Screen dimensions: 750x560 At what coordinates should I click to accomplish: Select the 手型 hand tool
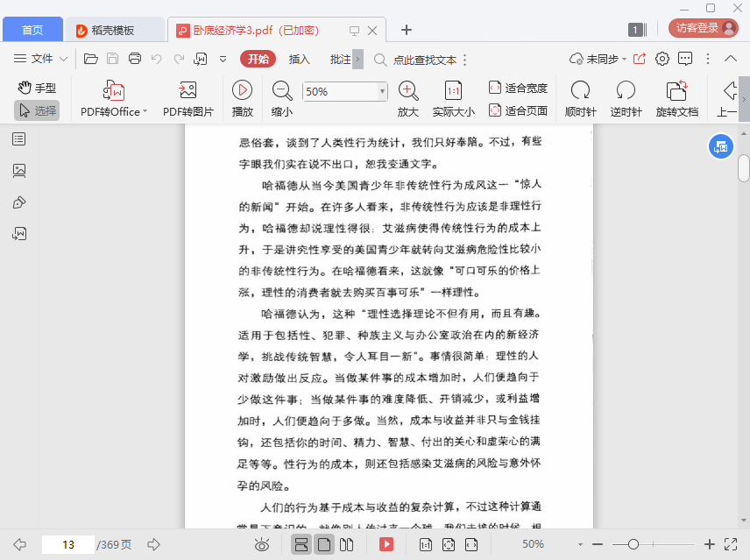(x=37, y=88)
